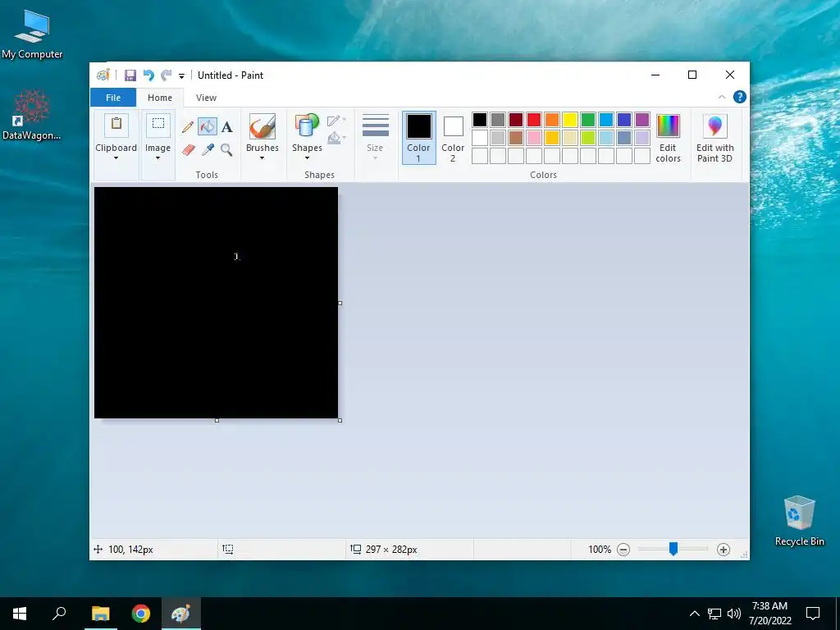Open Paint Help question mark icon
840x630 pixels.
pyautogui.click(x=740, y=97)
